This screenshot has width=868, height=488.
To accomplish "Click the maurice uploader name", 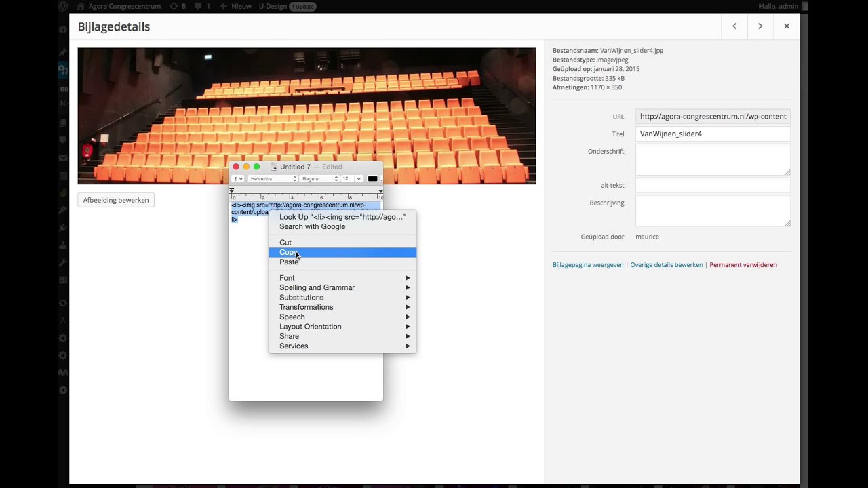I will (x=647, y=237).
